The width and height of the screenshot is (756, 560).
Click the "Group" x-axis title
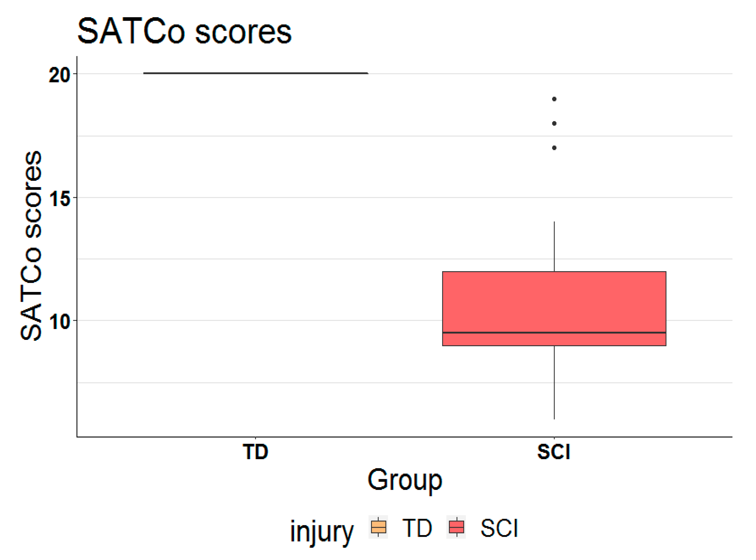coord(404,480)
